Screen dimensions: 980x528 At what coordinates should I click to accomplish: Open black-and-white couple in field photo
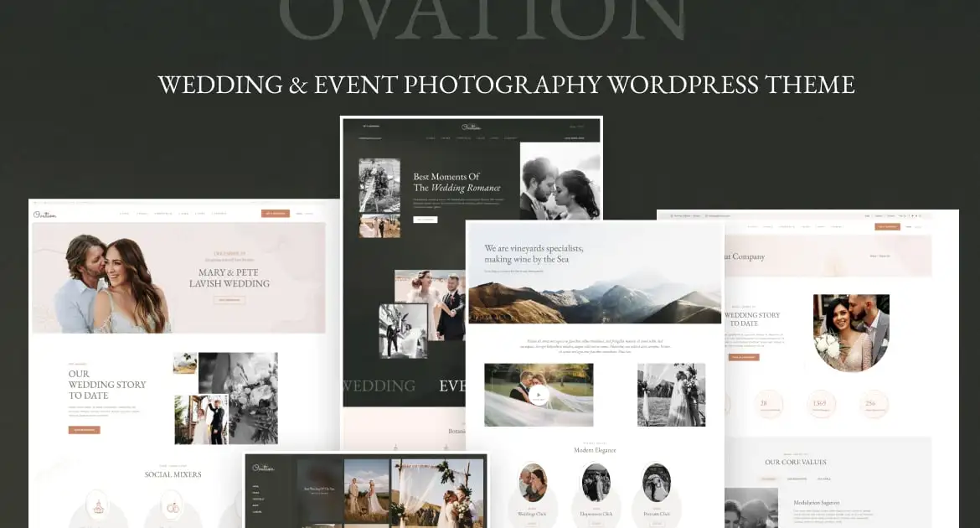[671, 395]
